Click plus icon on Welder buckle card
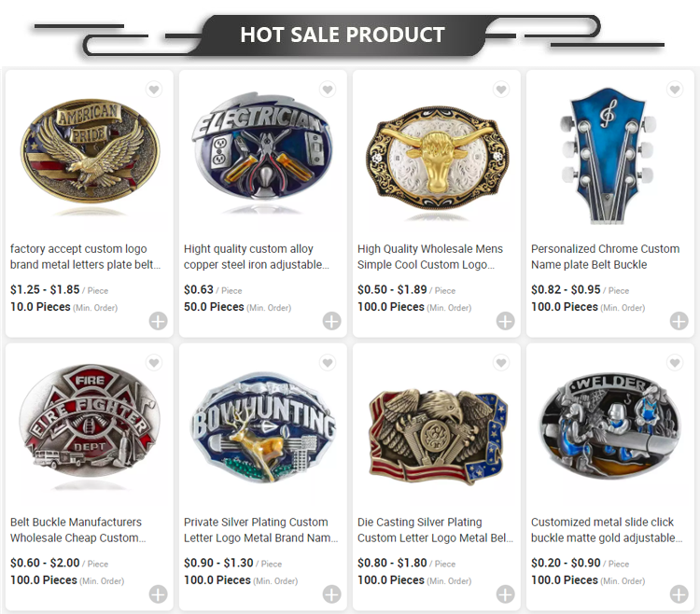 [x=679, y=594]
